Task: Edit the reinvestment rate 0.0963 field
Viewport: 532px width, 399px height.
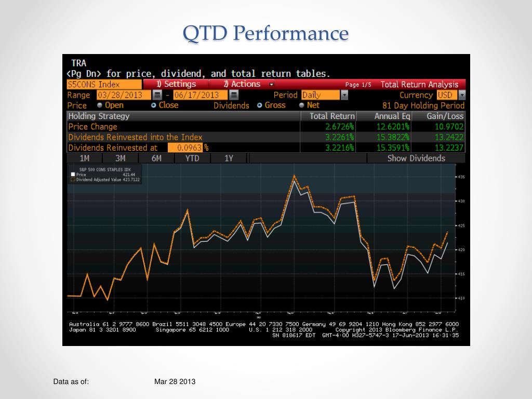Action: point(185,148)
